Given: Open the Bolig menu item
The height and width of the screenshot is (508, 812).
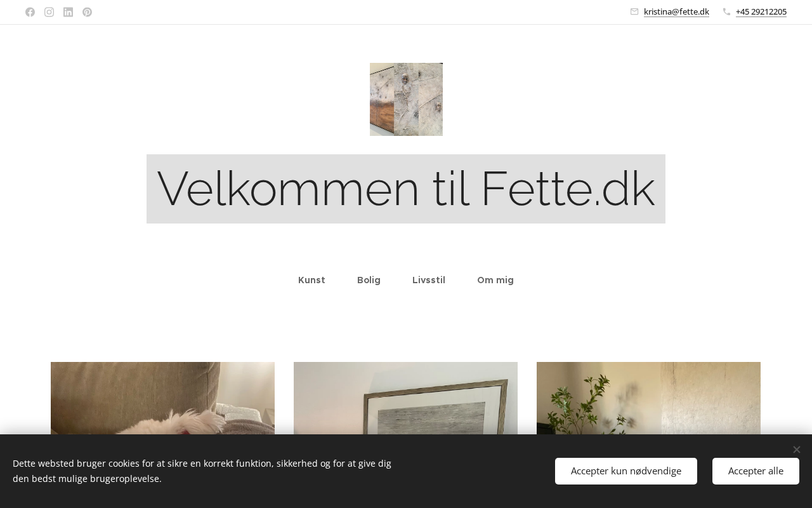Looking at the screenshot, I should [x=369, y=280].
